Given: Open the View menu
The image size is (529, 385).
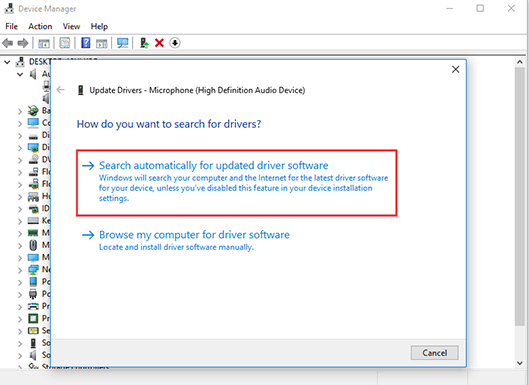Looking at the screenshot, I should 71,26.
